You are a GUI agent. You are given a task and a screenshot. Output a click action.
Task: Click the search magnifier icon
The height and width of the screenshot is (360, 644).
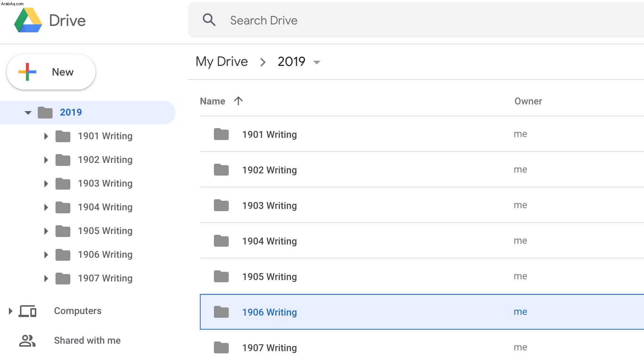[209, 20]
